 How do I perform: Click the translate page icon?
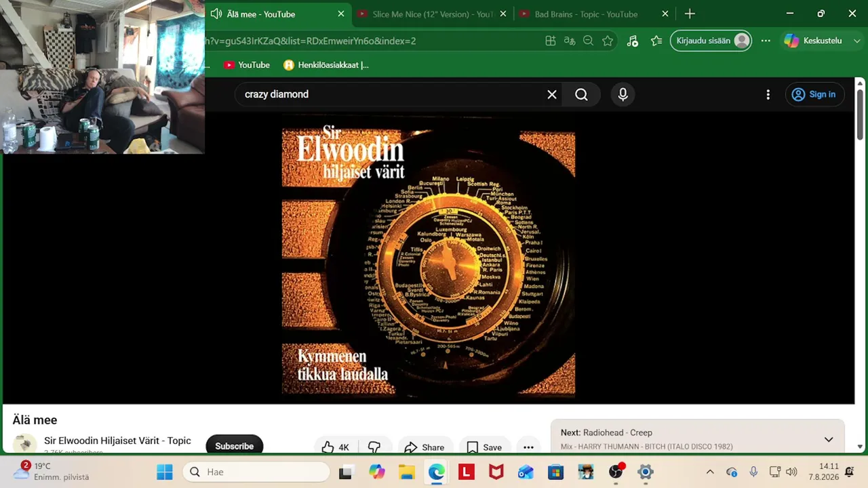point(570,41)
